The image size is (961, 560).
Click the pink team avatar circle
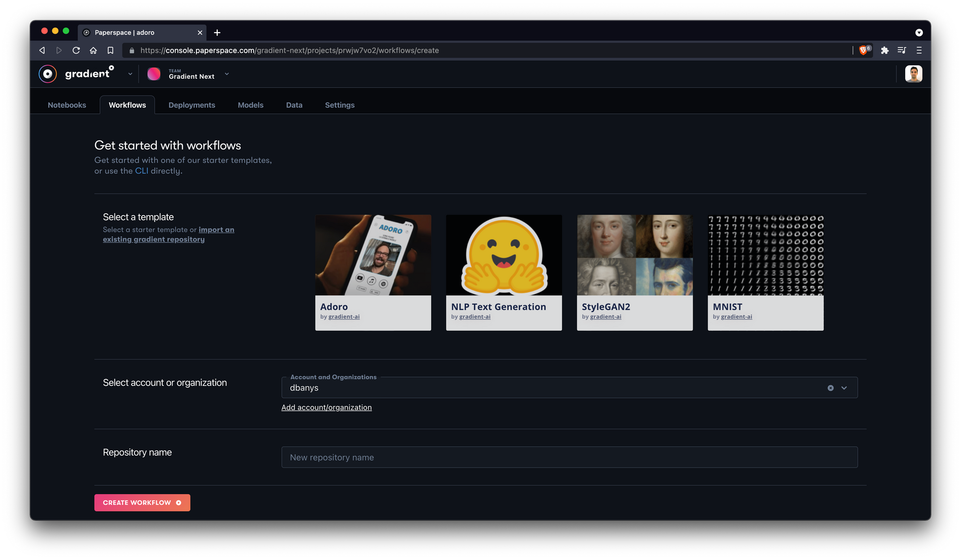(154, 74)
